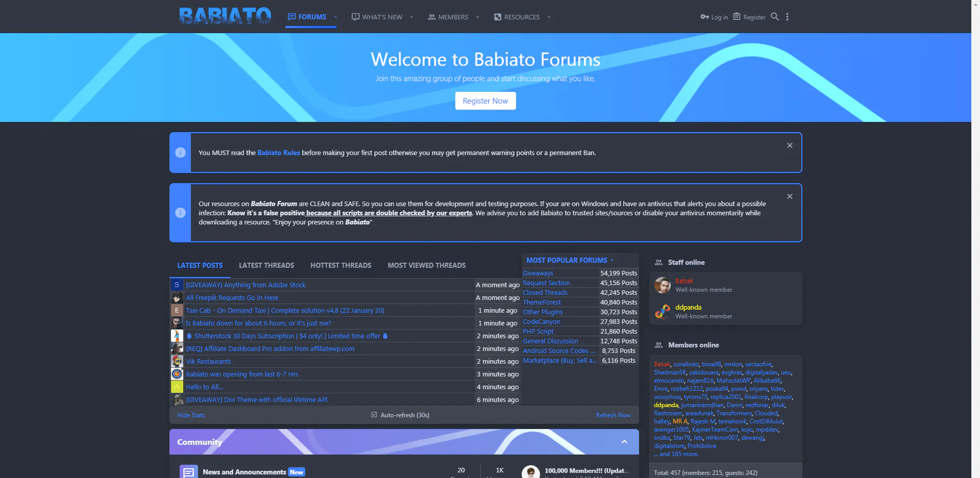Open the Giveaways forum link
This screenshot has height=478, width=980.
tap(538, 273)
